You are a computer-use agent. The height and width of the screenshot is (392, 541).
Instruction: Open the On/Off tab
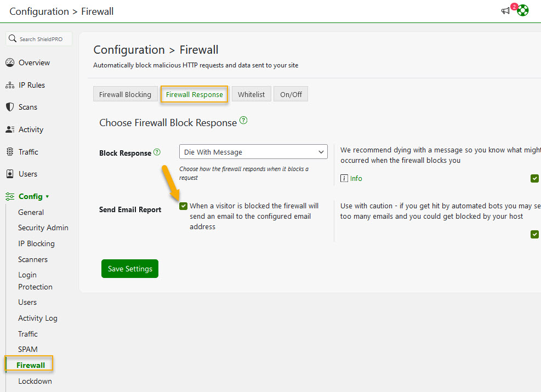291,94
